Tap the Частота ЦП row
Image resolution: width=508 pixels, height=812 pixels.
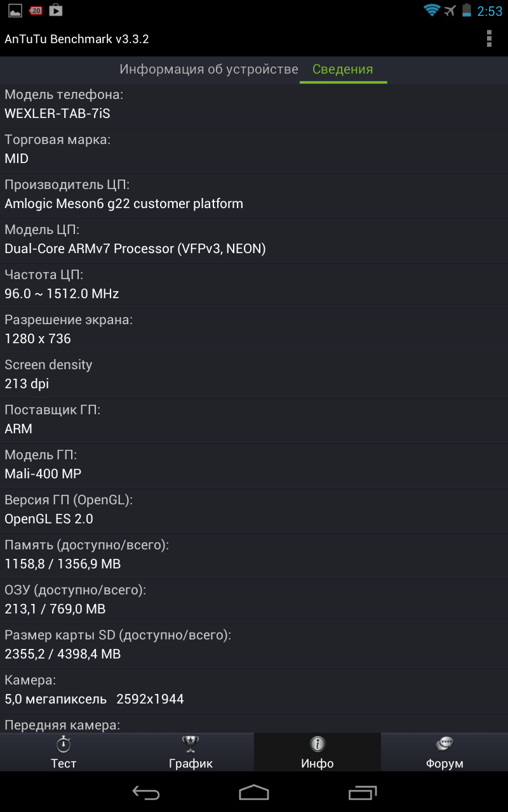254,285
